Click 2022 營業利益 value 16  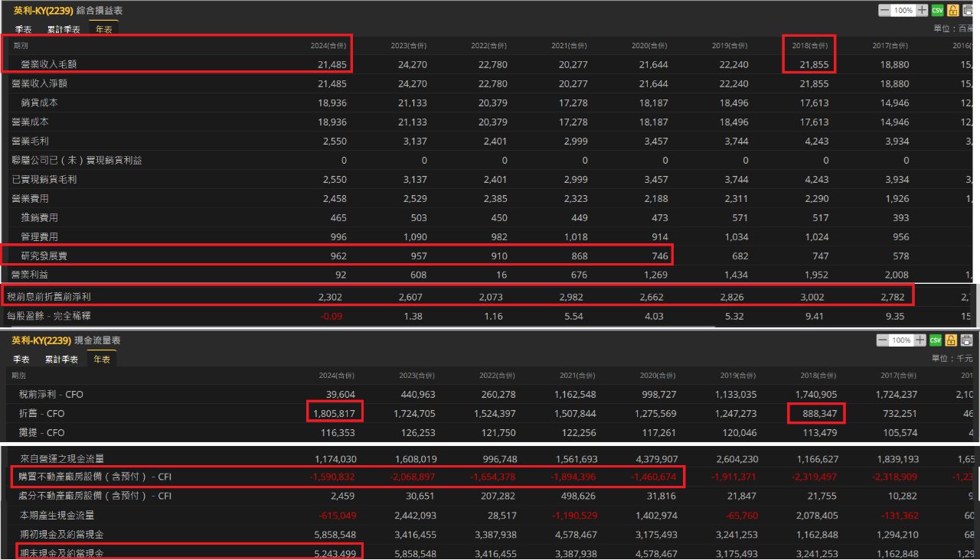(501, 275)
